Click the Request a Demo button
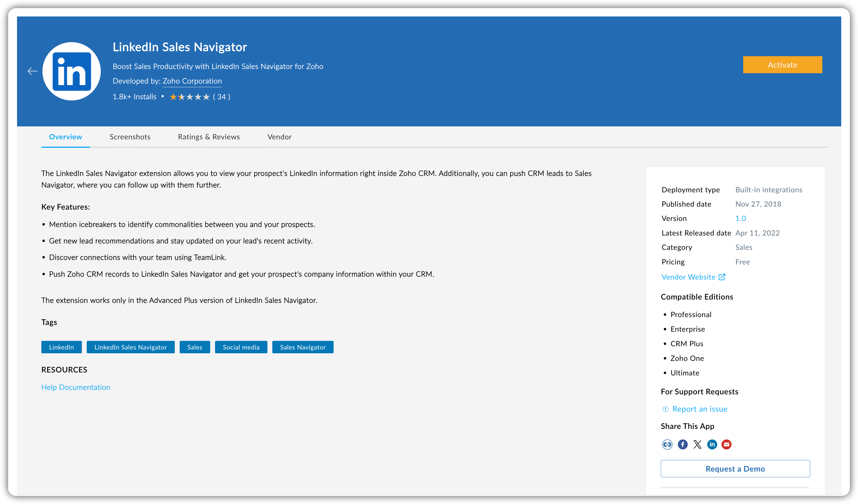858x504 pixels. click(735, 469)
